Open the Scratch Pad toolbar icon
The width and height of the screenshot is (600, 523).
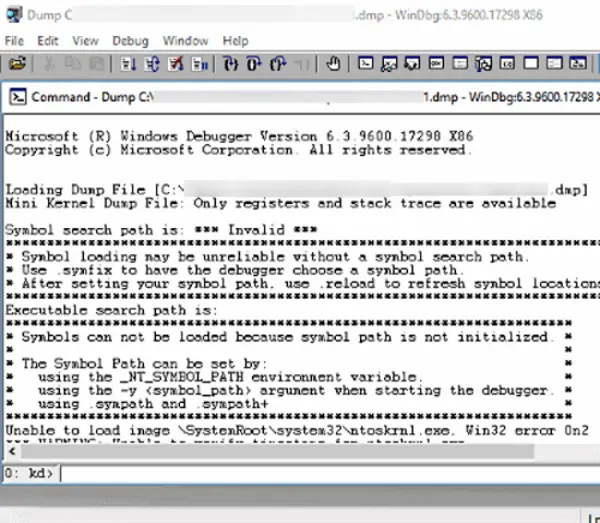pos(531,63)
